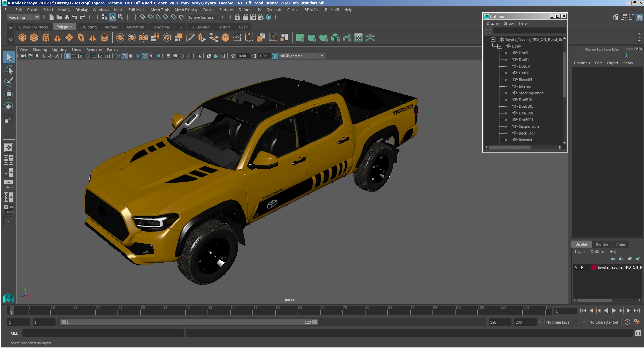Collapse Toyota_Tacoma root node in Outliner
The width and height of the screenshot is (644, 348).
coord(493,39)
